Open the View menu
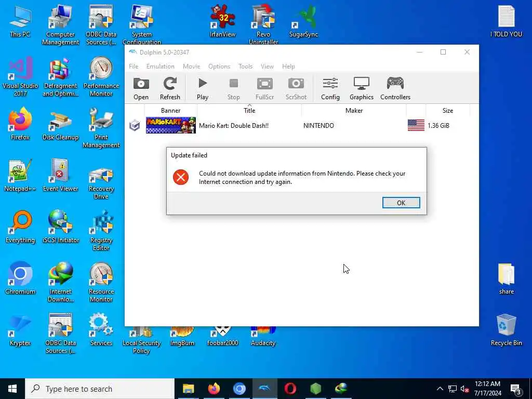The height and width of the screenshot is (399, 532). click(x=267, y=66)
